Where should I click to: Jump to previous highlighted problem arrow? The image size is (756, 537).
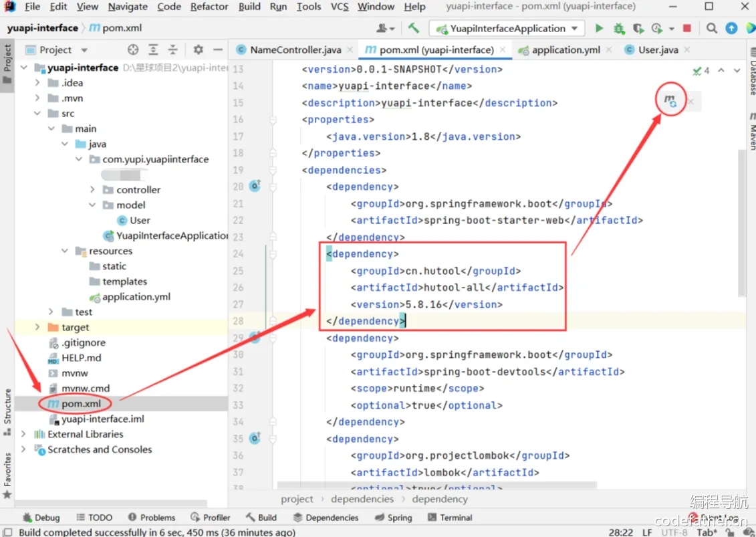click(721, 70)
